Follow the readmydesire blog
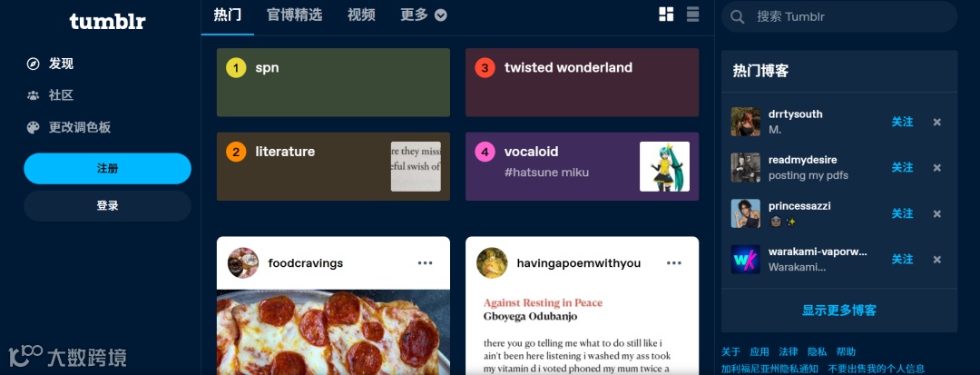This screenshot has width=980, height=375. pos(902,167)
